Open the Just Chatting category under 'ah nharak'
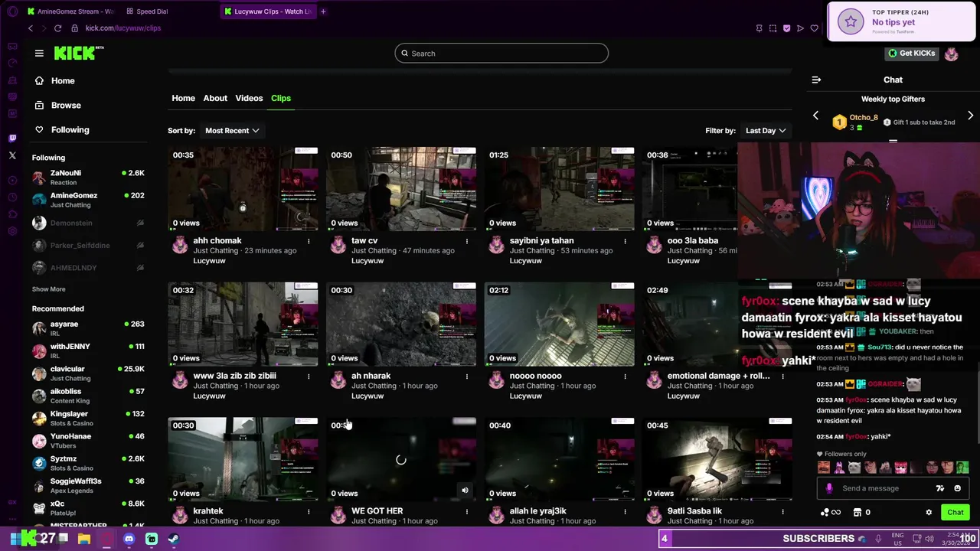 374,386
